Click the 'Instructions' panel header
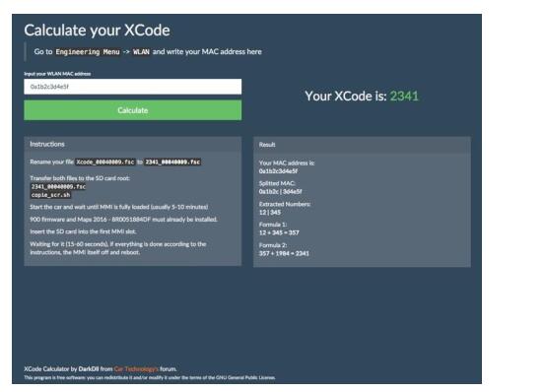The image size is (545, 392). click(x=132, y=144)
